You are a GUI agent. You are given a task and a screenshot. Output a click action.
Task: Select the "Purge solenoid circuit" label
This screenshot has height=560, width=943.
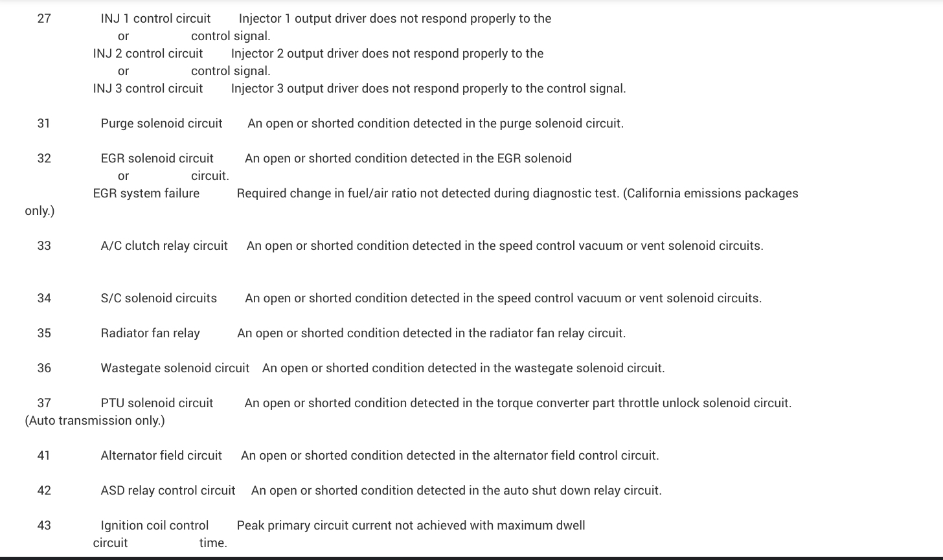click(161, 124)
